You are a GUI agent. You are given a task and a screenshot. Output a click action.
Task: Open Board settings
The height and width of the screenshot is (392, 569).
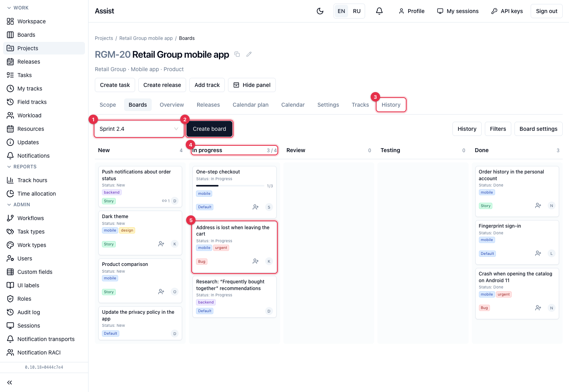[539, 129]
